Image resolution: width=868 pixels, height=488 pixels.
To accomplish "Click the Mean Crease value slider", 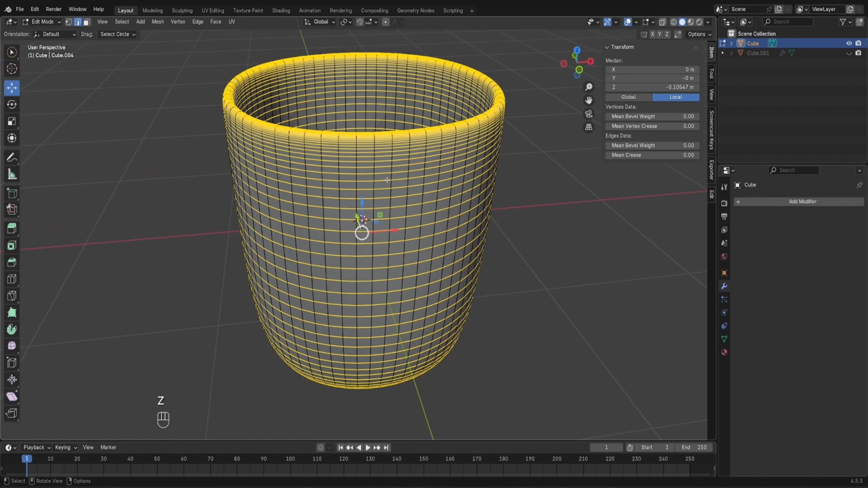I will click(652, 155).
